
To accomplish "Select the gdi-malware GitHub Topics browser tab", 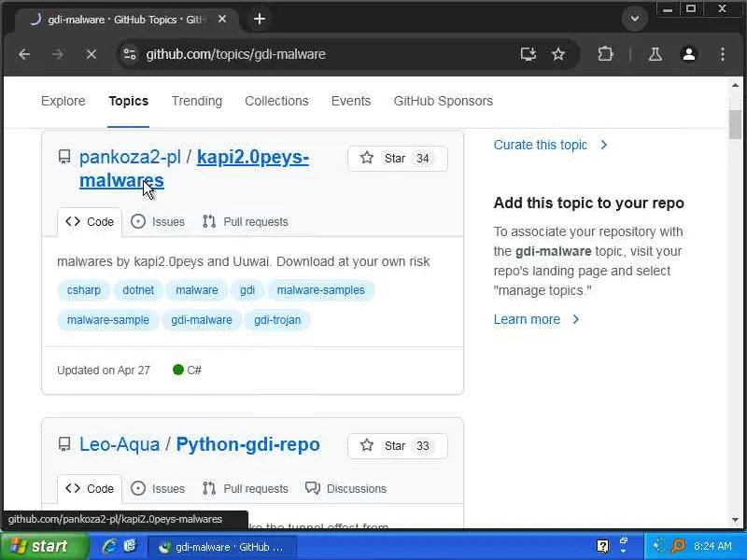I will [x=127, y=20].
